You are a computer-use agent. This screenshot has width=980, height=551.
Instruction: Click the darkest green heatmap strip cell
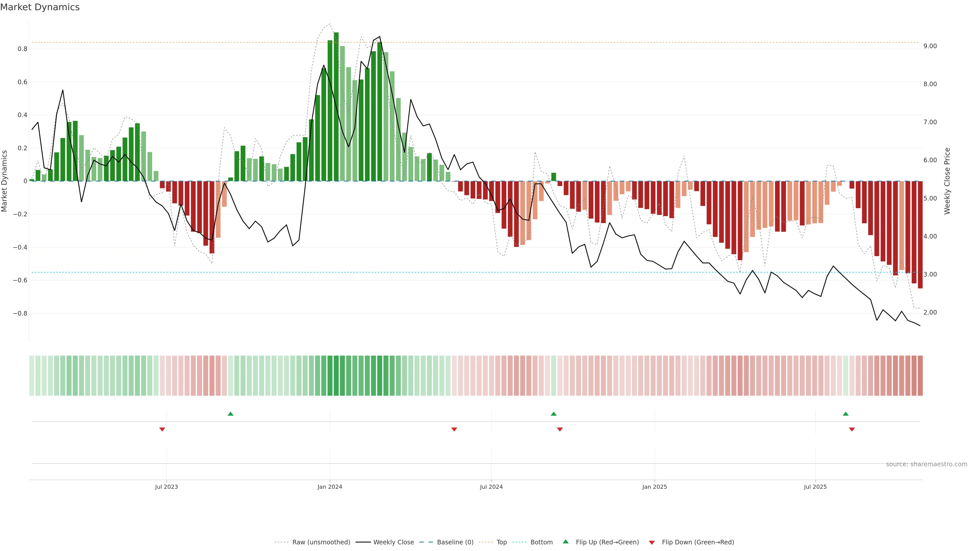[336, 376]
